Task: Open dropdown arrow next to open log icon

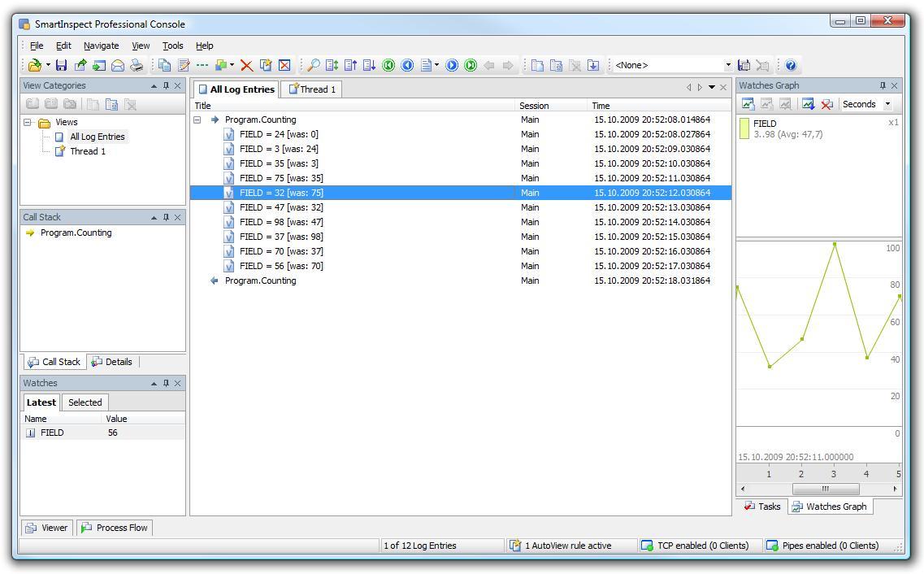Action: [48, 65]
